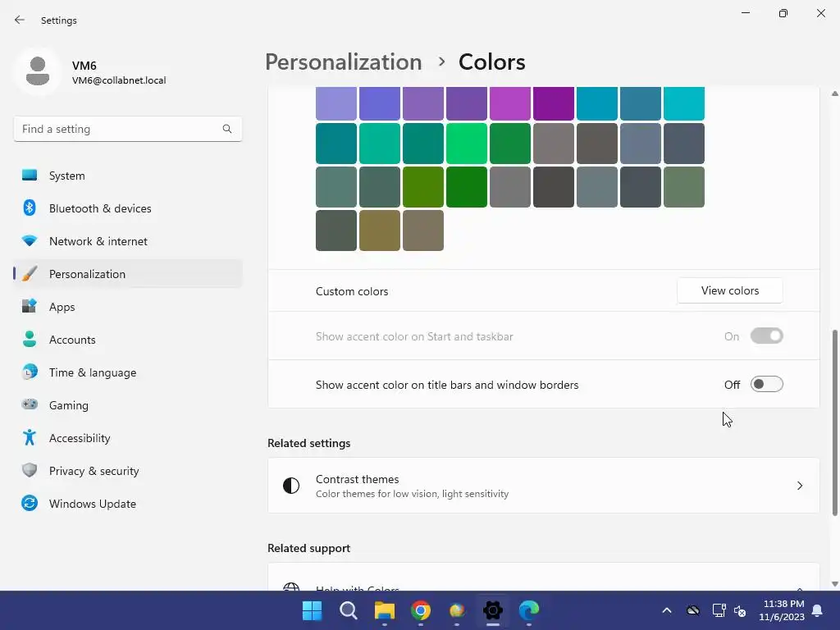Click the network display tray icon

tap(719, 610)
